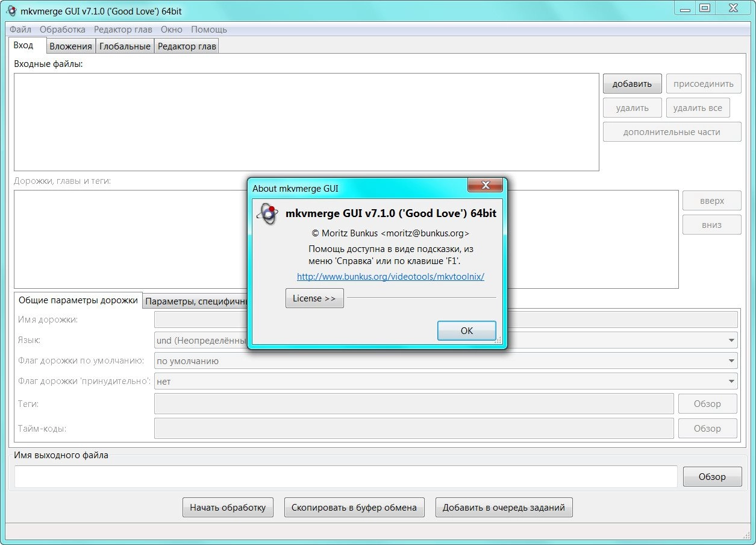Click the Имя дорожки input field
The height and width of the screenshot is (545, 756).
(446, 320)
